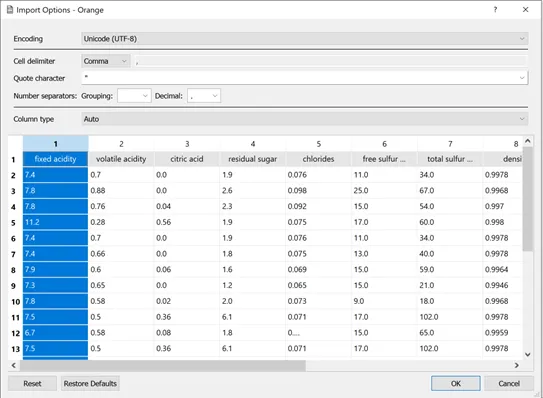This screenshot has width=543, height=398.
Task: Click cell 0.56 in citric acid column
Action: [x=187, y=222]
